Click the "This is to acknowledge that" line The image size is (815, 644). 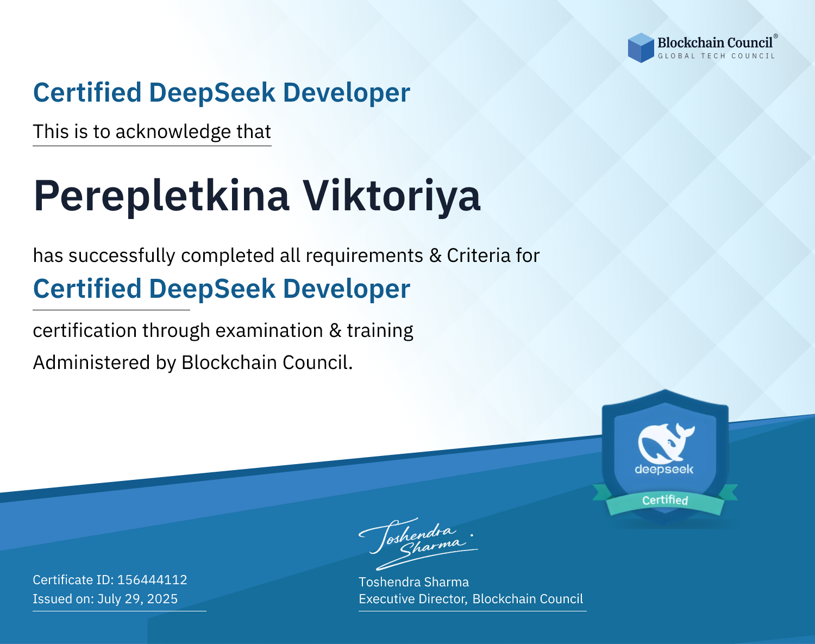pos(152,132)
